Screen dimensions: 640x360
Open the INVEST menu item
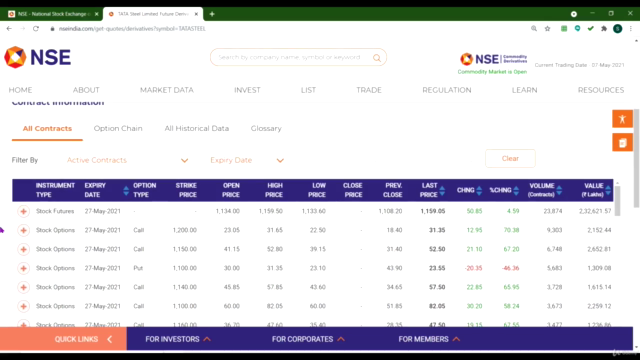tap(247, 90)
